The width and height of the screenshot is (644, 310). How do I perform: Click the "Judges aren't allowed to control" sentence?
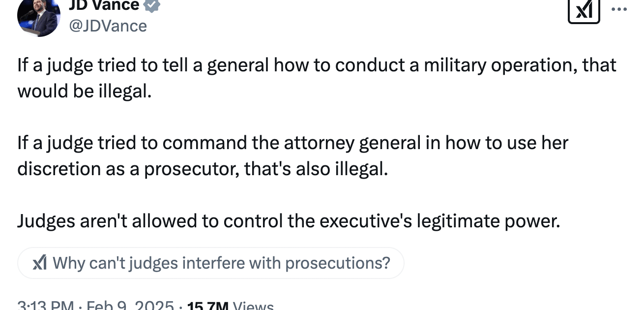[x=289, y=221]
